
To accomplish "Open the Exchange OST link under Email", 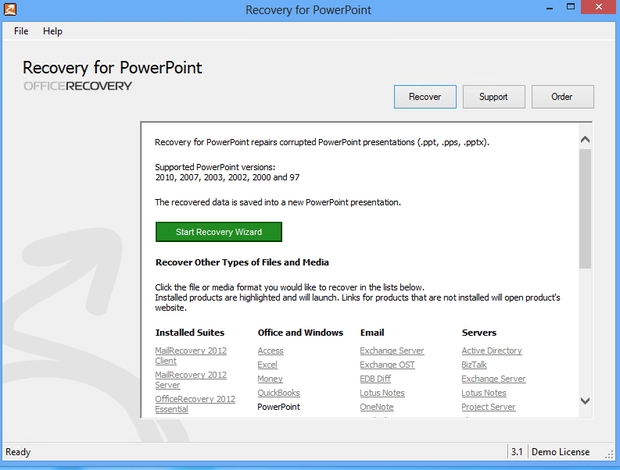I will [387, 365].
